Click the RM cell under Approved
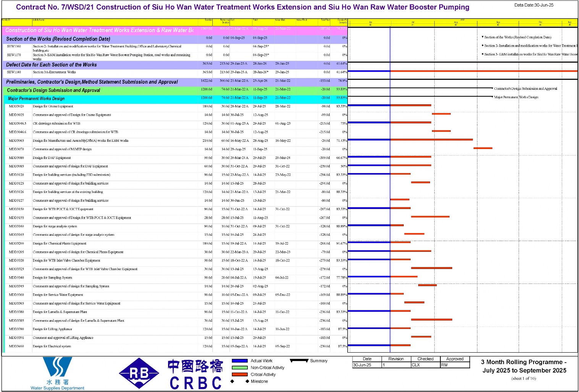This screenshot has width=579, height=392. (455, 365)
